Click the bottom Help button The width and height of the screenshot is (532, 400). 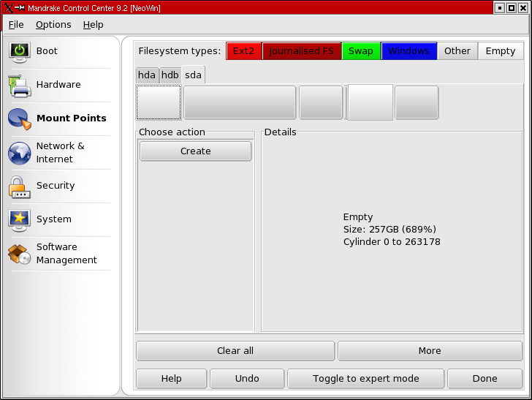tap(171, 378)
